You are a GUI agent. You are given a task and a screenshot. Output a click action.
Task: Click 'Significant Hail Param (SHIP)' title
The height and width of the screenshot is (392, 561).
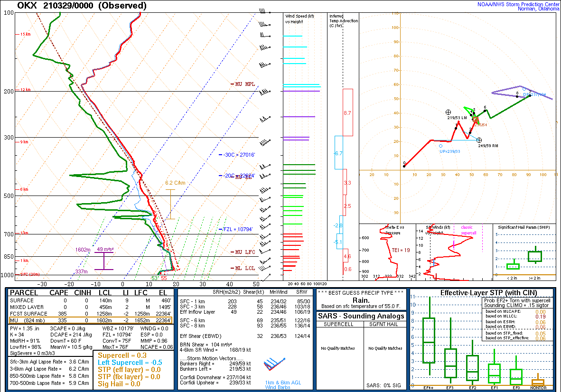point(524,227)
